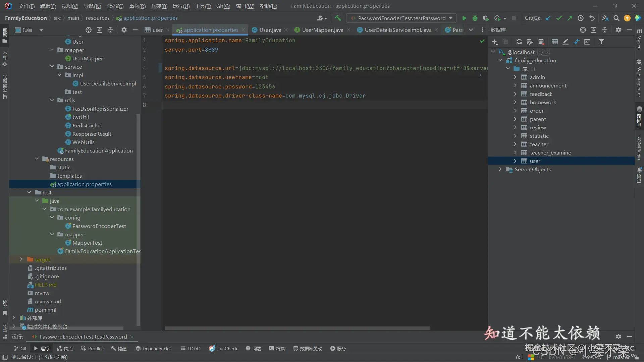644x362 pixels.
Task: Click the Git commit checkmark icon
Action: (x=559, y=18)
